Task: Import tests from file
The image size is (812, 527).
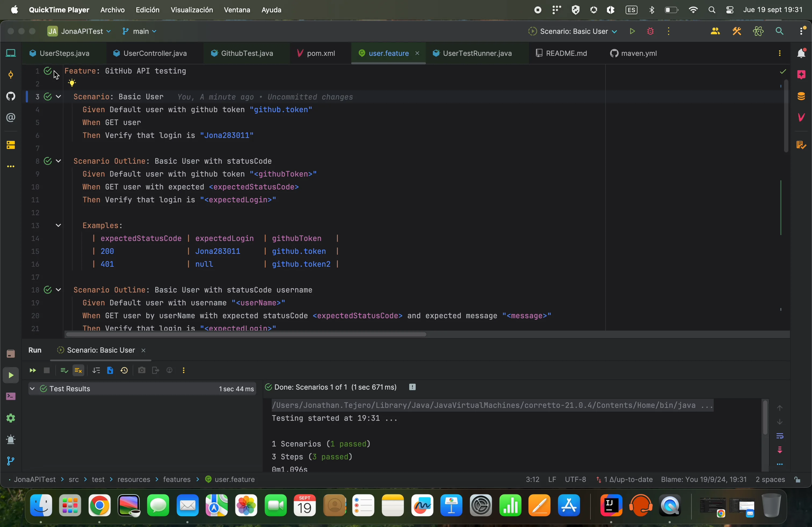Action: click(110, 371)
